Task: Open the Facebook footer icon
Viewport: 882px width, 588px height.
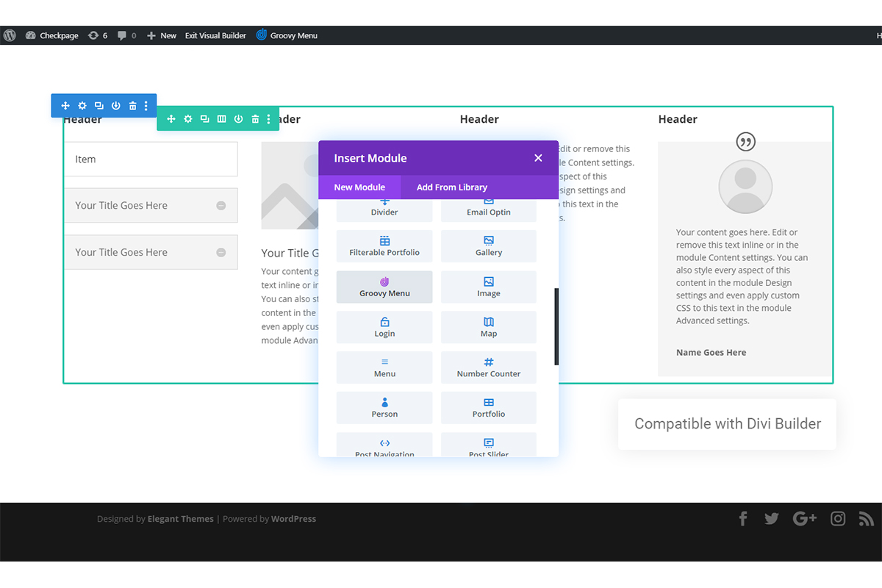Action: 743,519
